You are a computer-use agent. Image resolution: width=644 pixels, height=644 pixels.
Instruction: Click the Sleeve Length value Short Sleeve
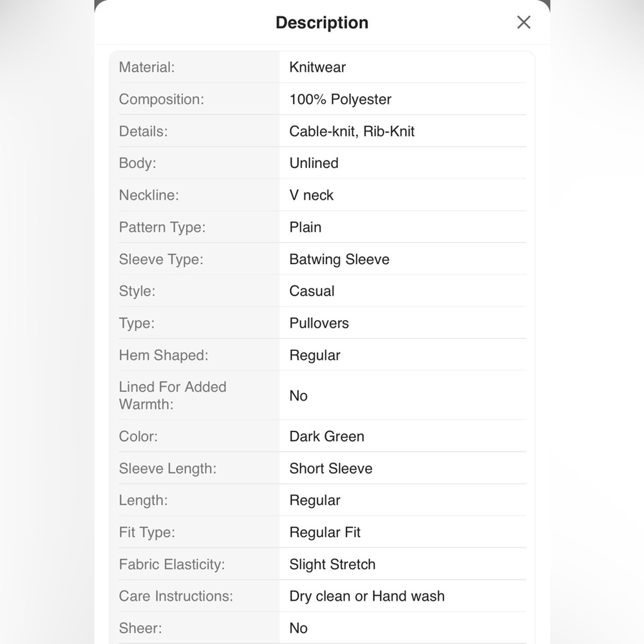pyautogui.click(x=330, y=468)
